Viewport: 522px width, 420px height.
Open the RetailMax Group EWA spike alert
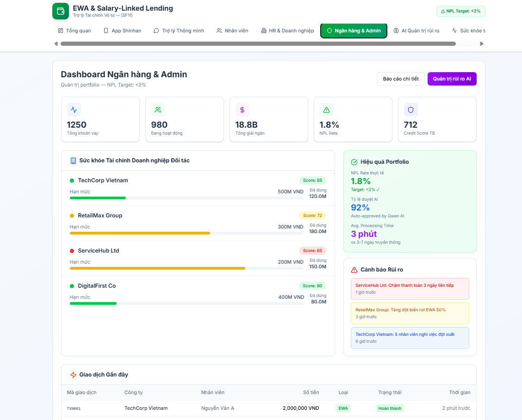(x=410, y=314)
